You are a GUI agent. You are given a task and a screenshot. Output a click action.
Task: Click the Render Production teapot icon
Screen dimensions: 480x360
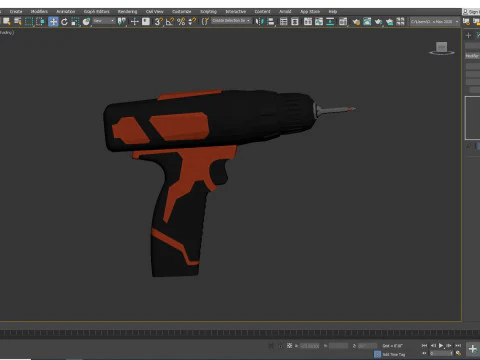tap(378, 22)
